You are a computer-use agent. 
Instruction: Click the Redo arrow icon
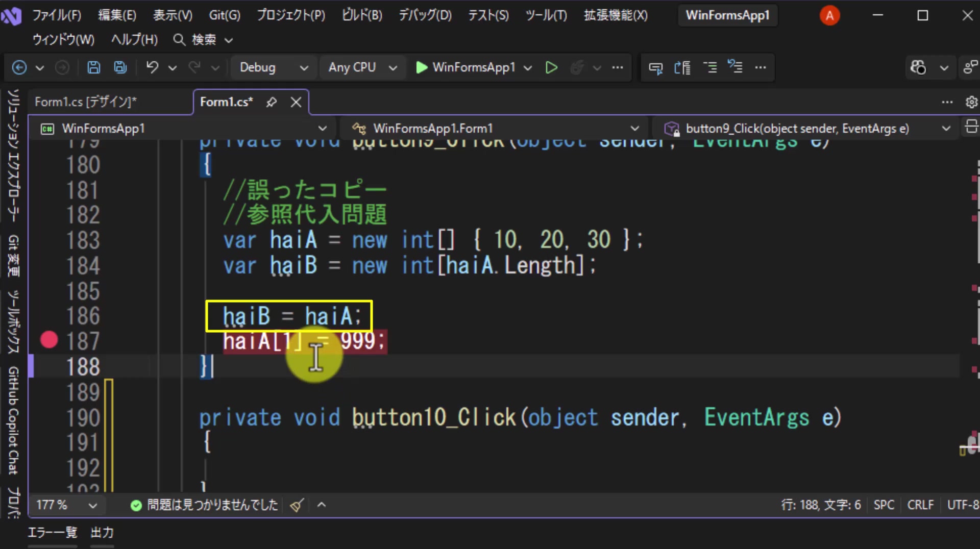tap(194, 67)
